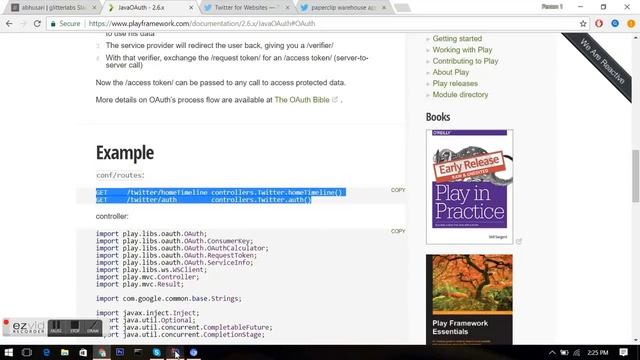Click the scrollbar down arrow
This screenshot has height=360, width=640.
[x=636, y=340]
